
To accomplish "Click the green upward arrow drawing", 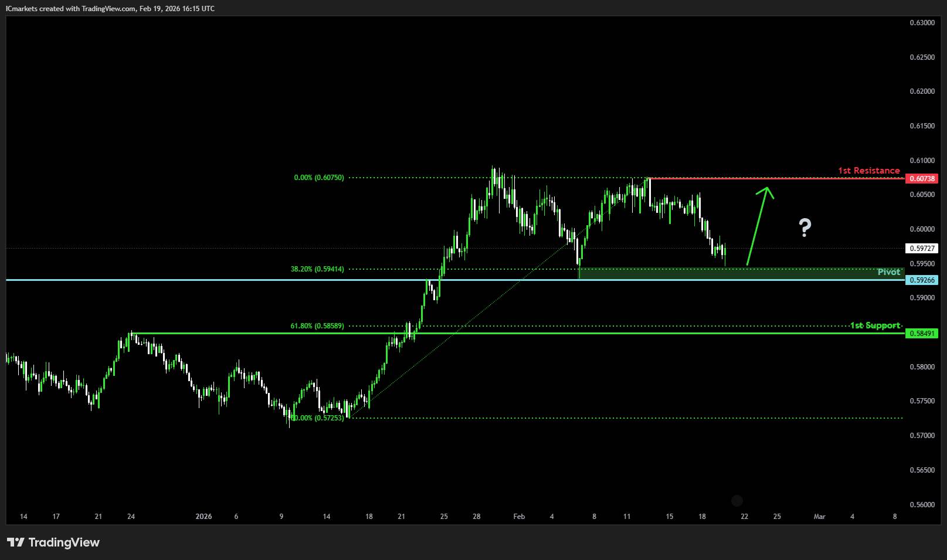I will point(758,227).
